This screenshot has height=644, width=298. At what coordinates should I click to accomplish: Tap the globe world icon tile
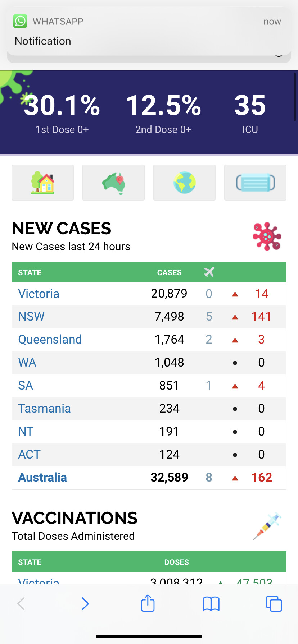tap(184, 183)
